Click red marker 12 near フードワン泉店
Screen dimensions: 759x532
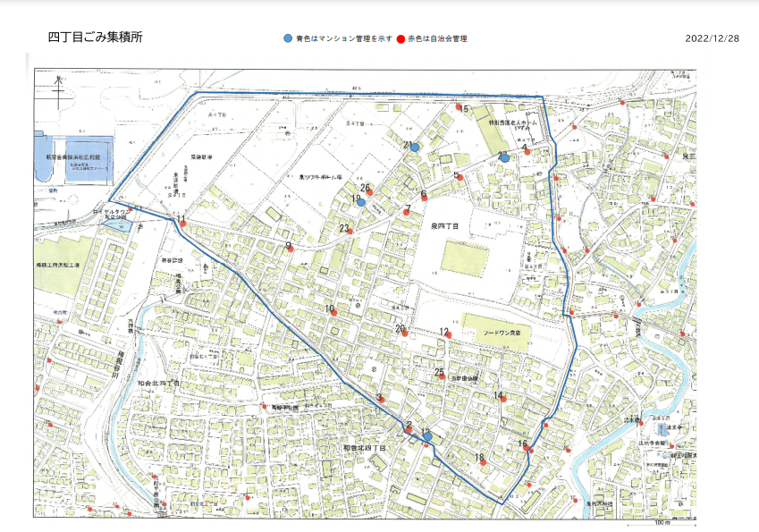448,336
